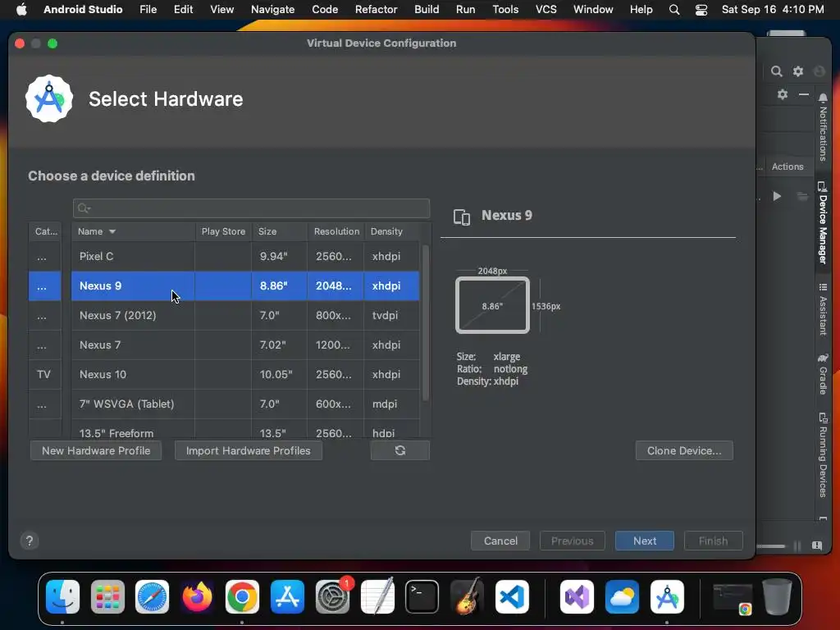Viewport: 840px width, 630px height.
Task: Click the 7.02" size cell for Nexus 7
Action: pyautogui.click(x=279, y=345)
